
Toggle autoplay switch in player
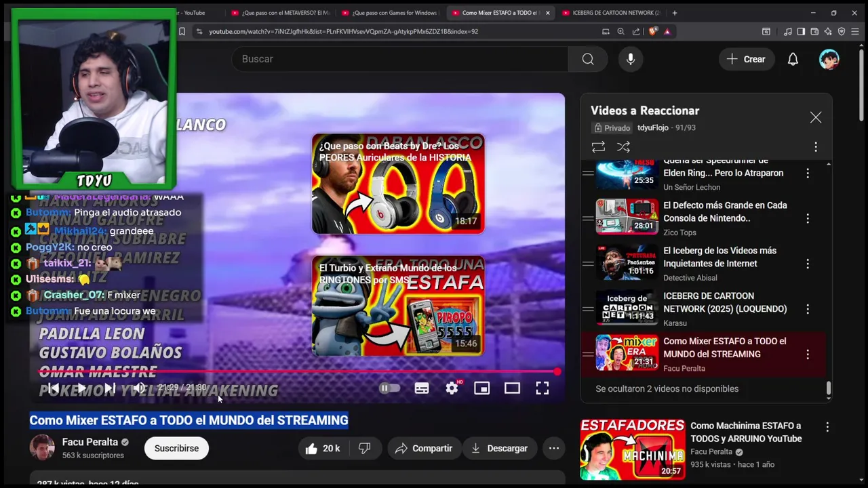[389, 388]
